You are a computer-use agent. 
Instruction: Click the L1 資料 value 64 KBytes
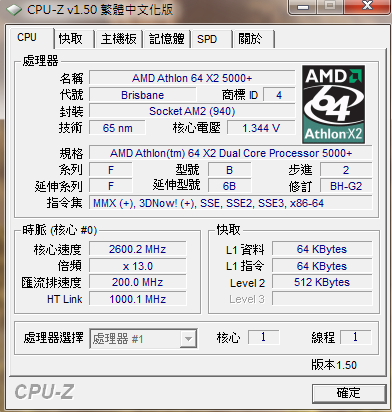tap(322, 249)
